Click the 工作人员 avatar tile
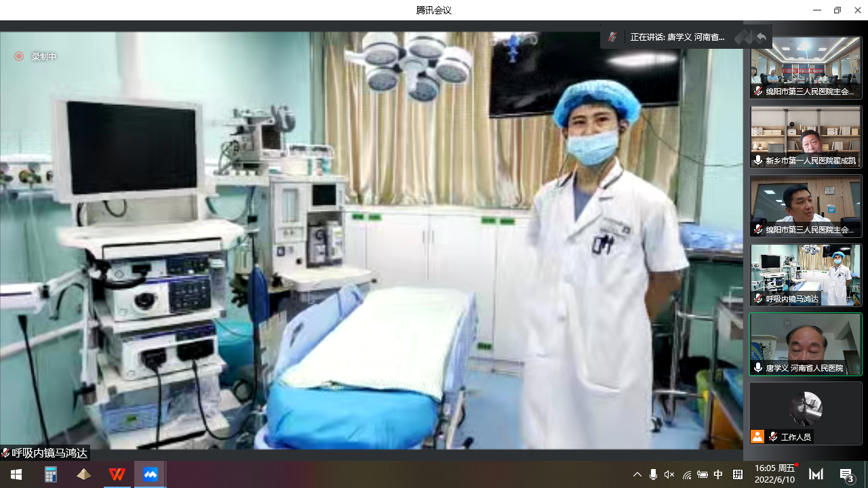Viewport: 868px width, 488px height. 805,413
